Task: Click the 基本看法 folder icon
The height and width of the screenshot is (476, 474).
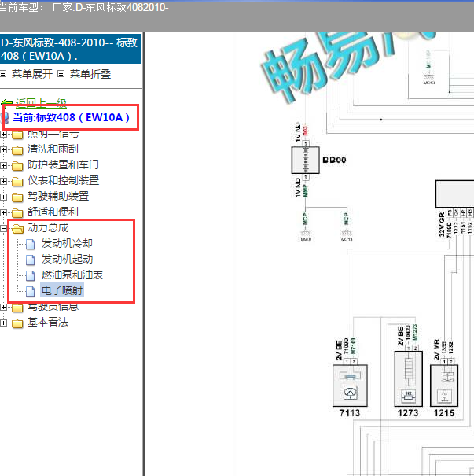Action: [17, 323]
